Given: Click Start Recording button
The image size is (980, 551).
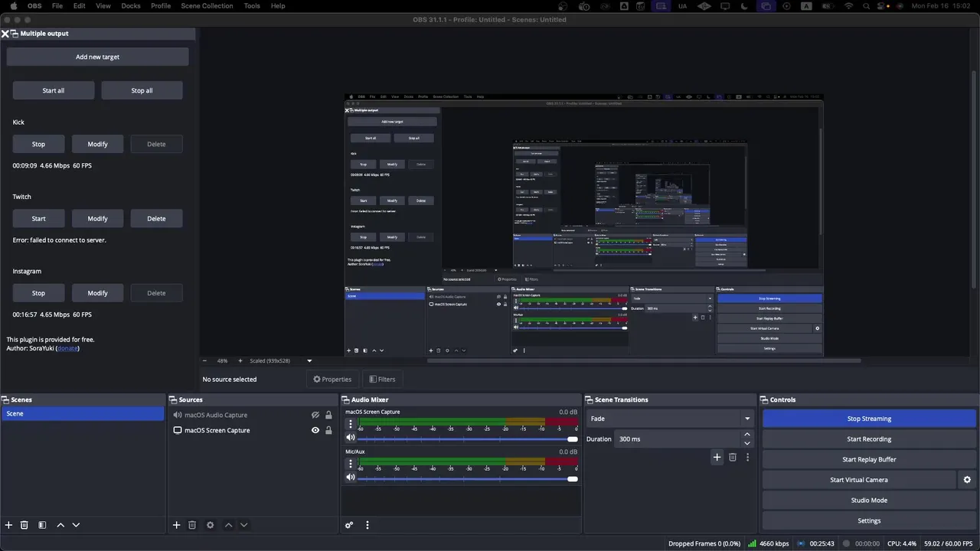Looking at the screenshot, I should (x=869, y=439).
